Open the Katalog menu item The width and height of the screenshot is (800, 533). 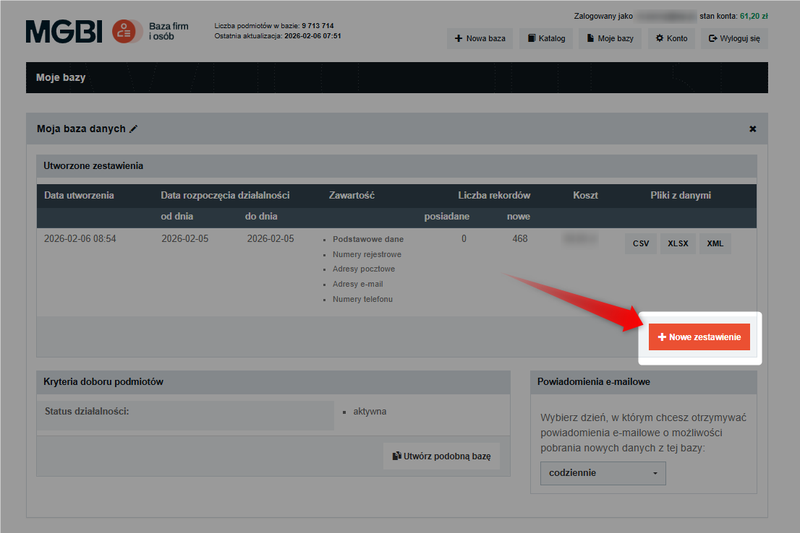[545, 39]
